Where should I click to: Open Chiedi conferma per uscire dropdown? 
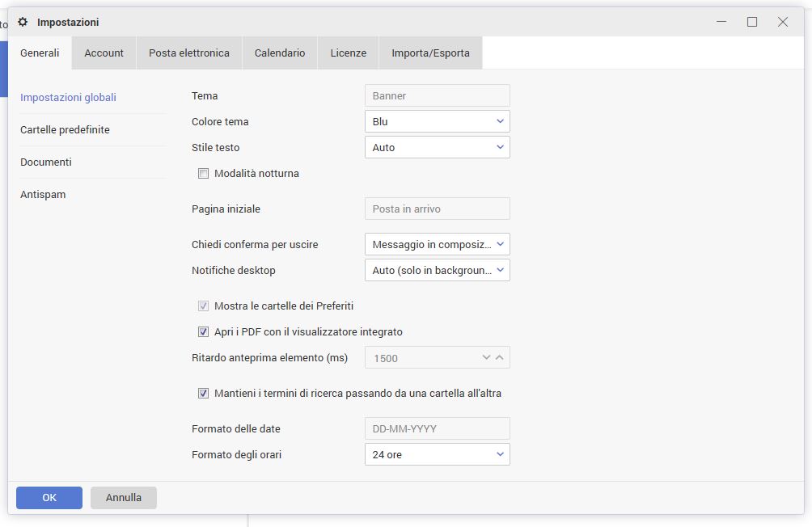437,245
